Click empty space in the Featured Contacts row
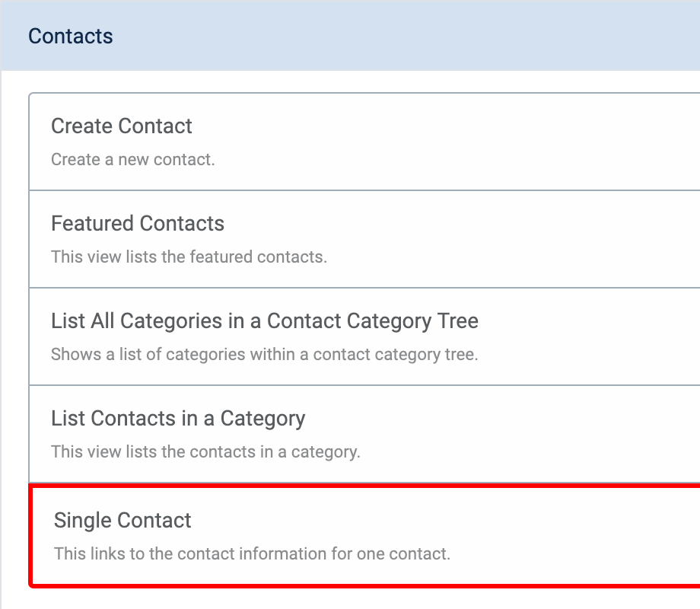700x609 pixels. [x=491, y=240]
